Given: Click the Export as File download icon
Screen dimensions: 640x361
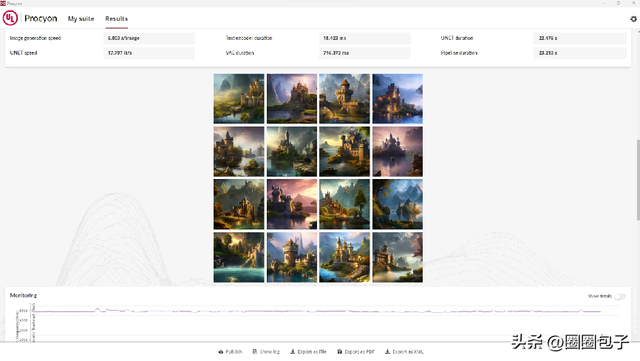Looking at the screenshot, I should [x=293, y=352].
